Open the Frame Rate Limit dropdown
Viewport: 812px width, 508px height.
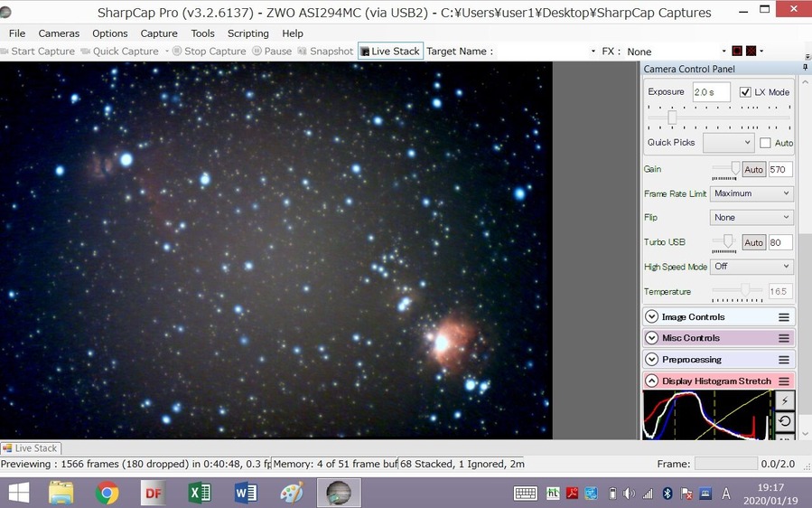point(751,193)
